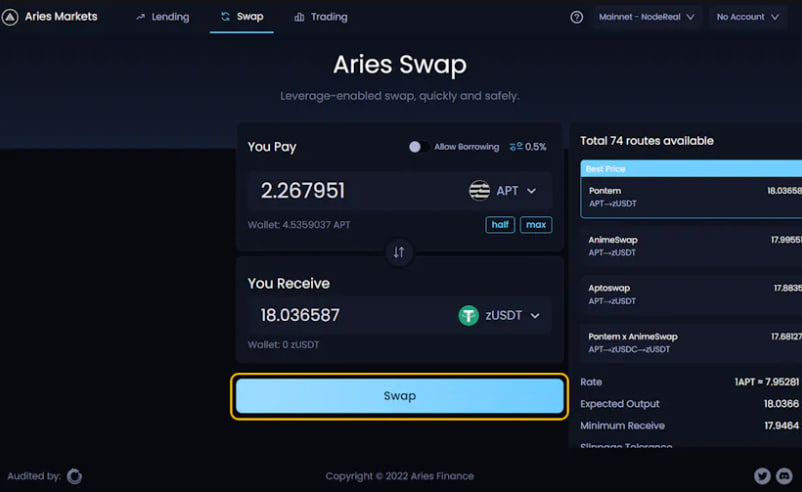Click the max amount button
The height and width of the screenshot is (492, 802).
pos(536,225)
